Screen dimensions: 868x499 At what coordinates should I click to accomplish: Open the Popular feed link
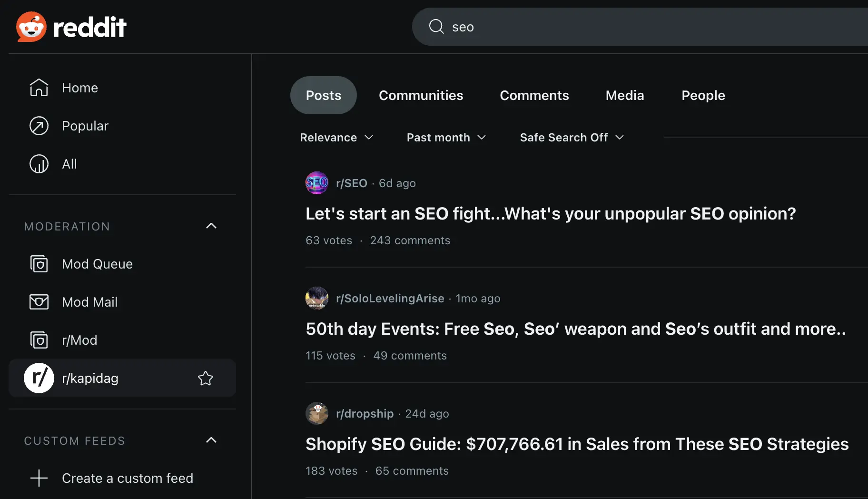tap(85, 126)
